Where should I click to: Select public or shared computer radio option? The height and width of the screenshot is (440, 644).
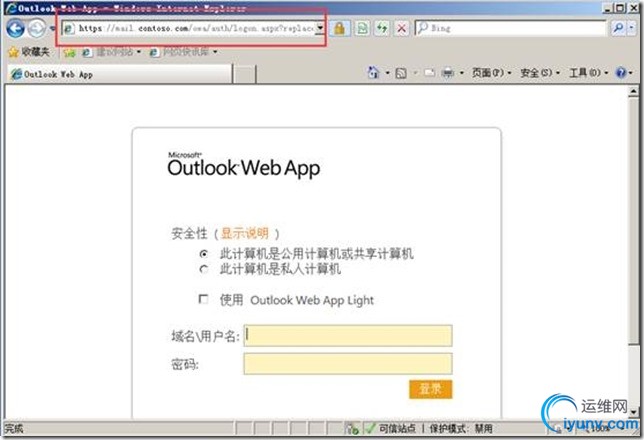click(204, 254)
